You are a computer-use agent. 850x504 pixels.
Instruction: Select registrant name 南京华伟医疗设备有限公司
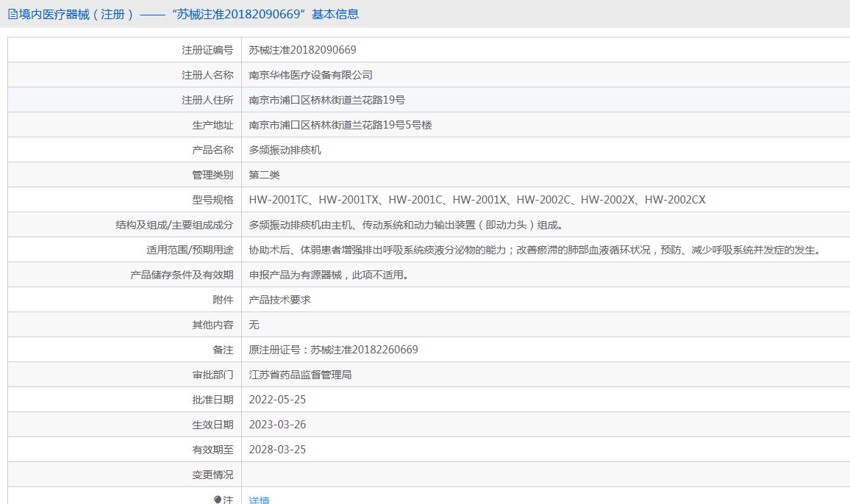(310, 75)
